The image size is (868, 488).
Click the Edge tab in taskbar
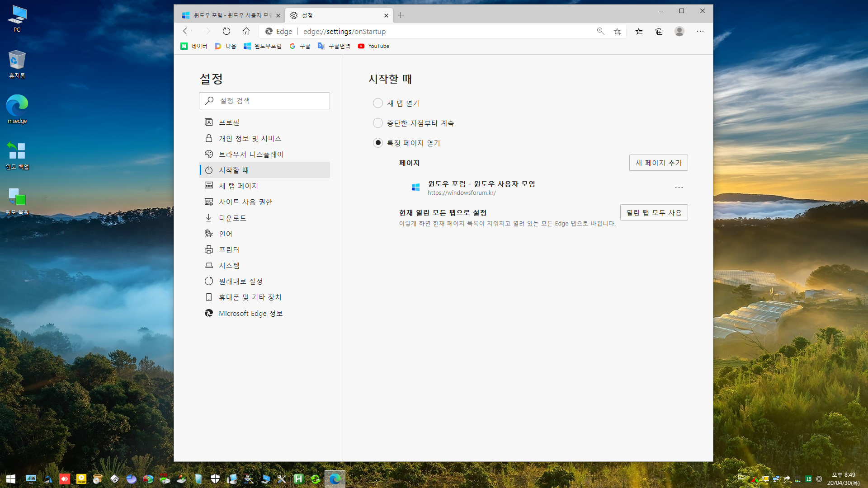(335, 479)
